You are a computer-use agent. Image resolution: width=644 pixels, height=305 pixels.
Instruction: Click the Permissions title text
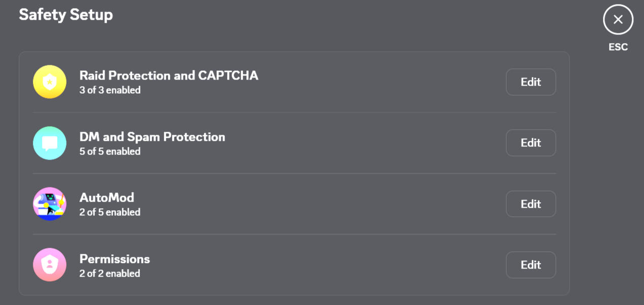tap(114, 259)
